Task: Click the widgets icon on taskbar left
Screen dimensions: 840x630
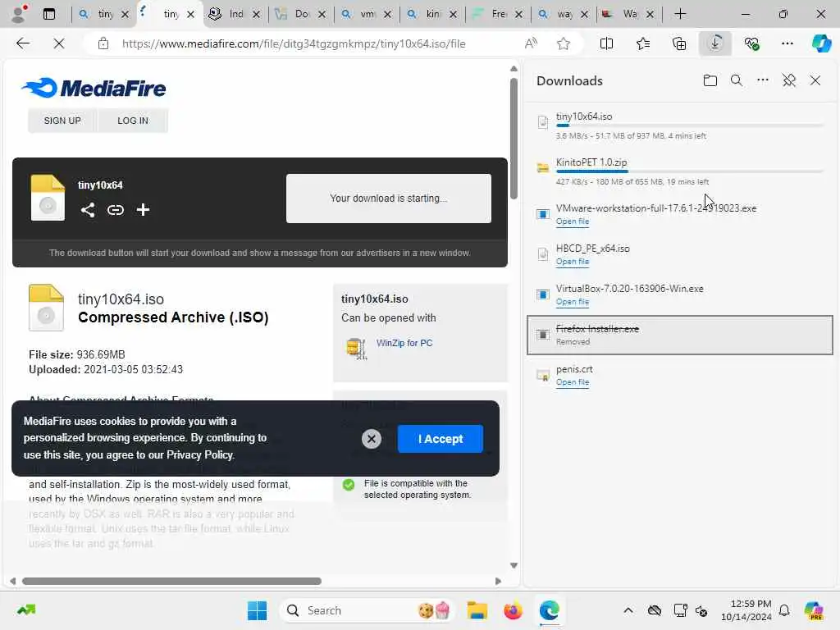Action: click(25, 609)
